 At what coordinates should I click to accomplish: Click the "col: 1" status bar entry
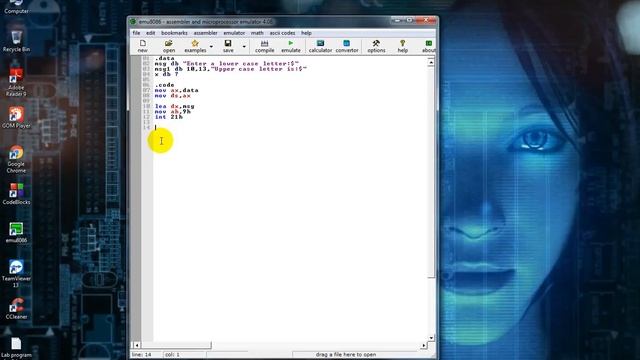coord(172,355)
